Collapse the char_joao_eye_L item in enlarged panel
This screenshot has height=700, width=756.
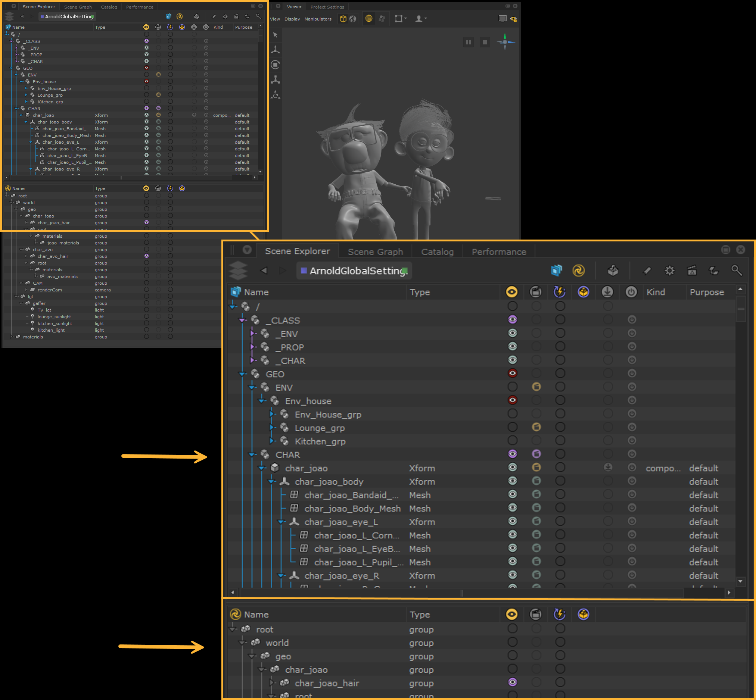click(281, 522)
